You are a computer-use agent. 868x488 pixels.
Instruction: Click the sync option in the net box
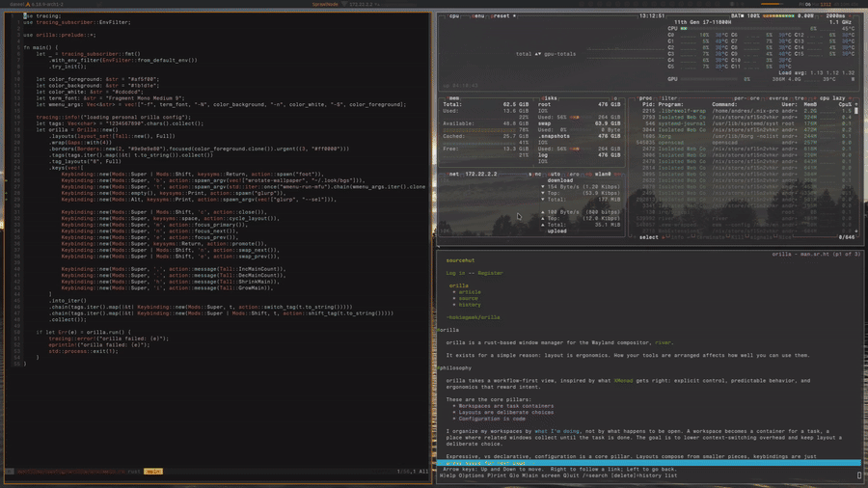coord(534,175)
